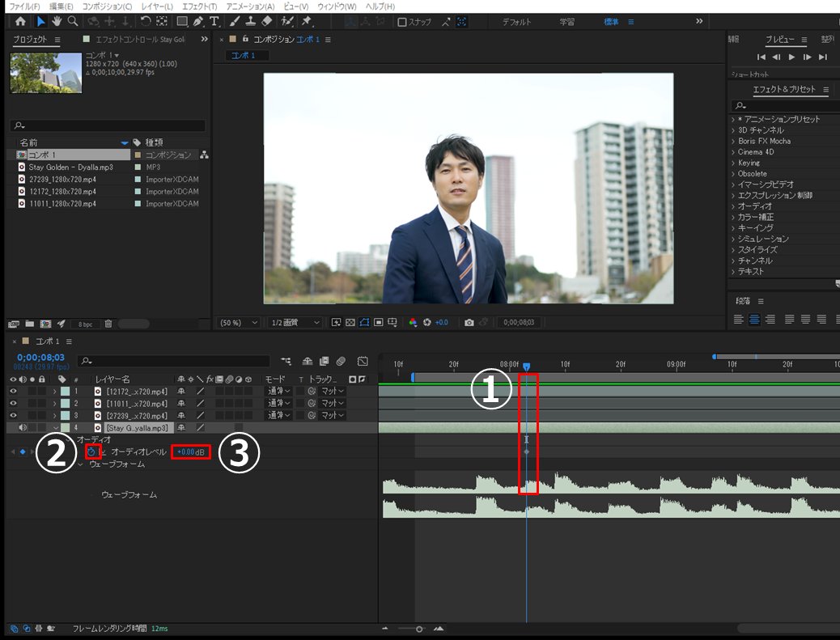Screen dimensions: 840x640
Task: Select the Pen tool
Action: point(198,22)
